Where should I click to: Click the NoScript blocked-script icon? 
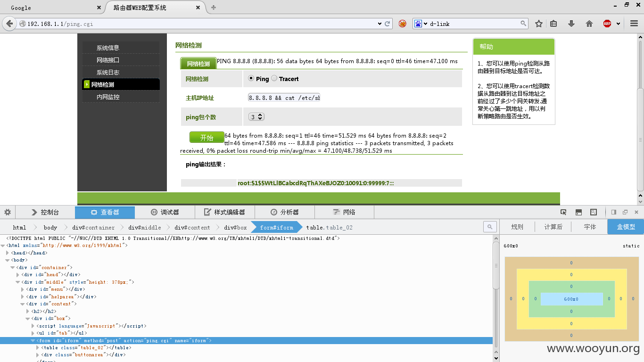tap(402, 24)
